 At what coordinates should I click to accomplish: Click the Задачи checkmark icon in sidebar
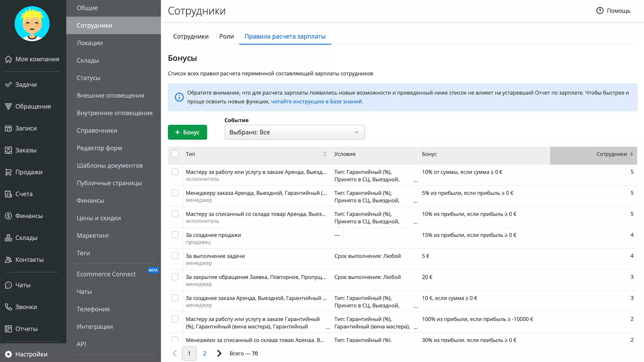[8, 84]
